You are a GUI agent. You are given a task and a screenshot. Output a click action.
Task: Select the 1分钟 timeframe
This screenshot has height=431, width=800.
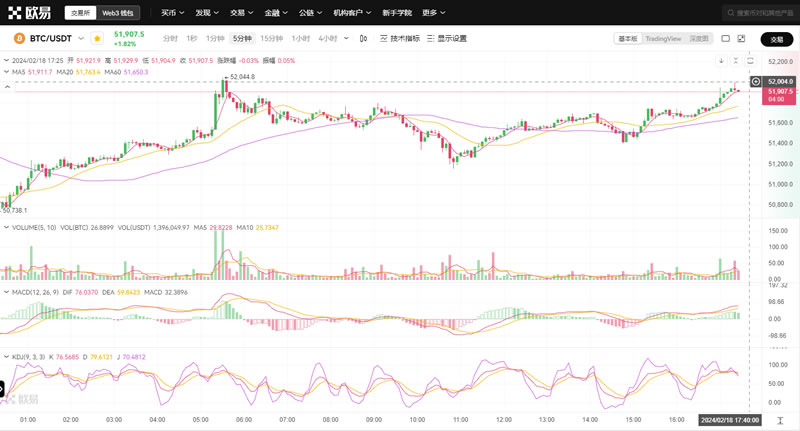tap(215, 38)
